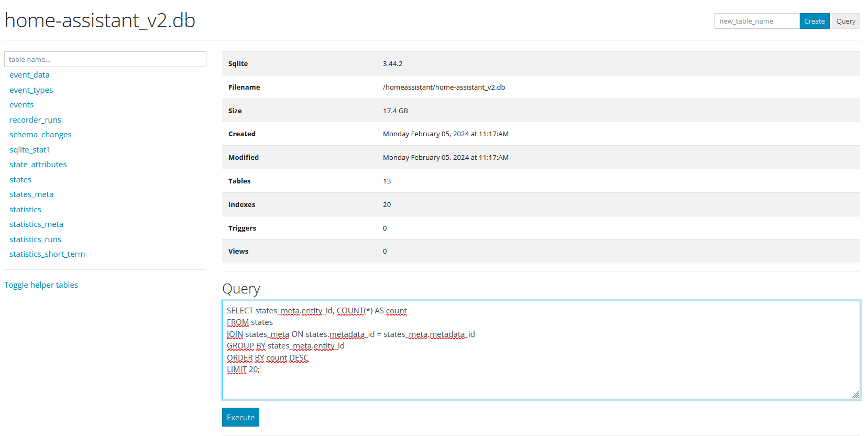Click the Created date value
Viewport: 868px width, 436px height.
pos(445,134)
